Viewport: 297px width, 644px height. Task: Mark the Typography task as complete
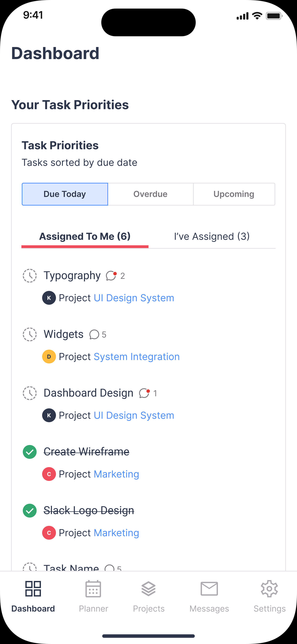pos(30,276)
